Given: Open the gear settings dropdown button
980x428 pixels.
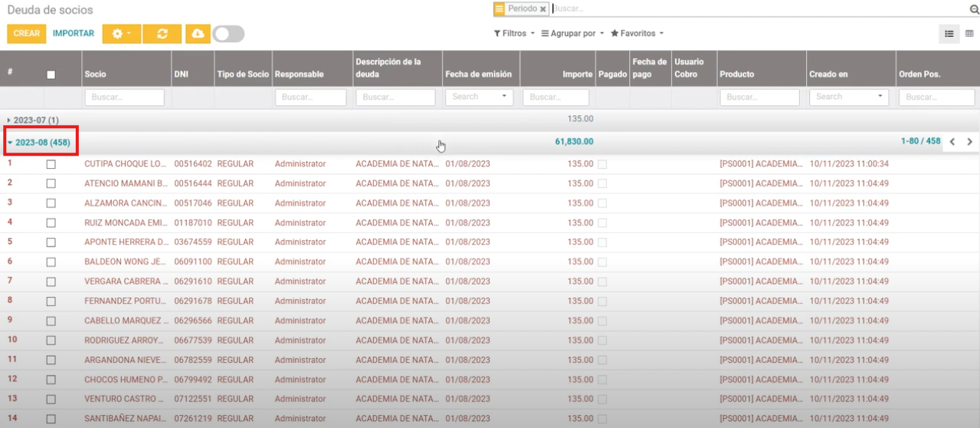Looking at the screenshot, I should (x=121, y=34).
